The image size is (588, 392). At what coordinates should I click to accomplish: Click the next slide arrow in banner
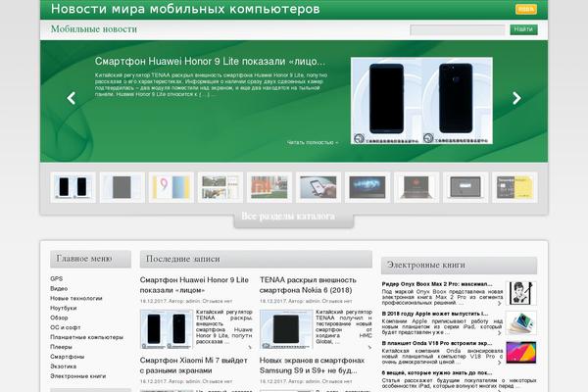pos(516,98)
